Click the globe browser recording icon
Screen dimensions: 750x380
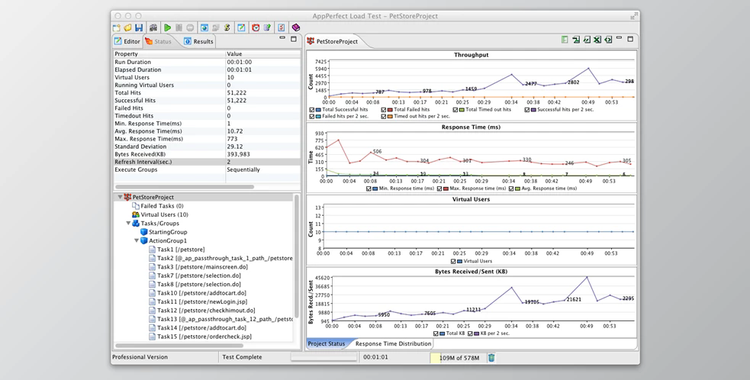[x=204, y=28]
